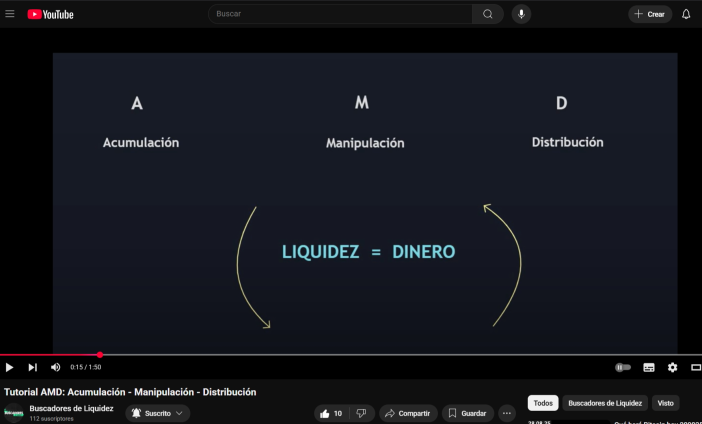Skip to next video
Image resolution: width=702 pixels, height=424 pixels.
pos(32,368)
